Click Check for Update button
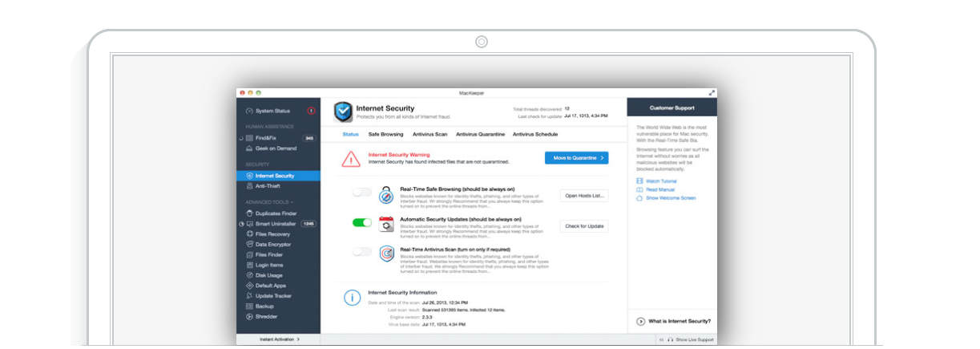Screen dimensions: 980x349 pos(584,226)
